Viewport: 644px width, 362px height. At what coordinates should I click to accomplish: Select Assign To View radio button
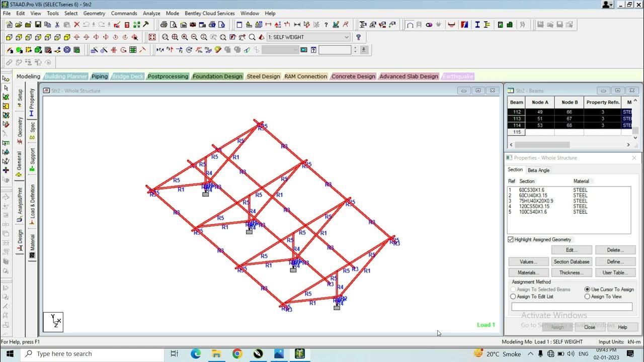point(587,297)
